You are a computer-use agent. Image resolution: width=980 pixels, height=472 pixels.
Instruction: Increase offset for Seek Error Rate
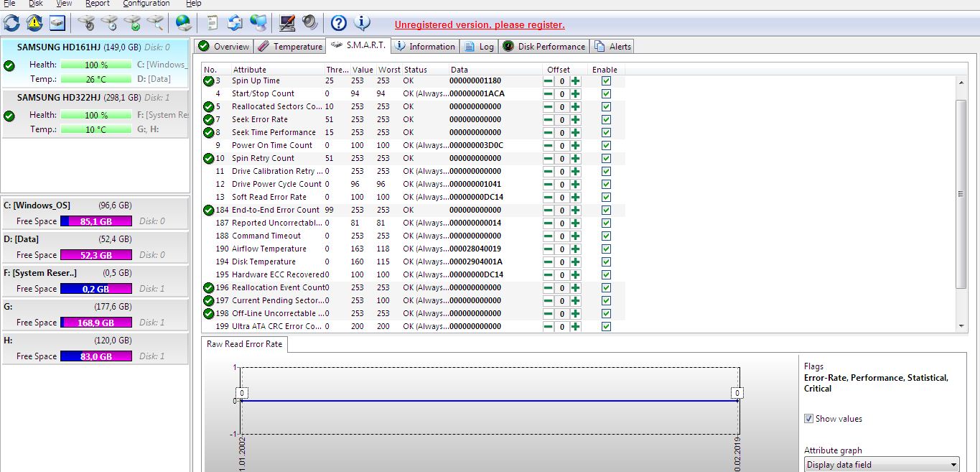[x=576, y=120]
